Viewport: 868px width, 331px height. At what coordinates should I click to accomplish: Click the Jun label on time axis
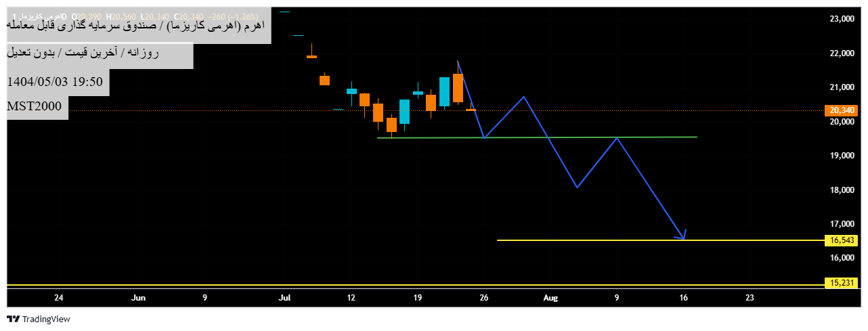tap(138, 298)
